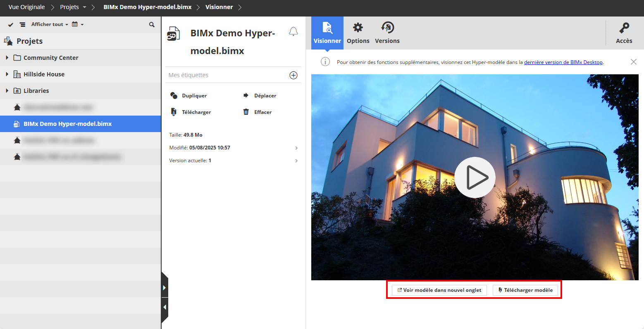Dismiss the info banner
The image size is (644, 329).
pos(633,62)
